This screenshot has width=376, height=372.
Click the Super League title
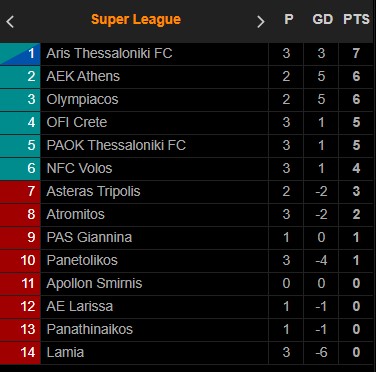coord(136,19)
